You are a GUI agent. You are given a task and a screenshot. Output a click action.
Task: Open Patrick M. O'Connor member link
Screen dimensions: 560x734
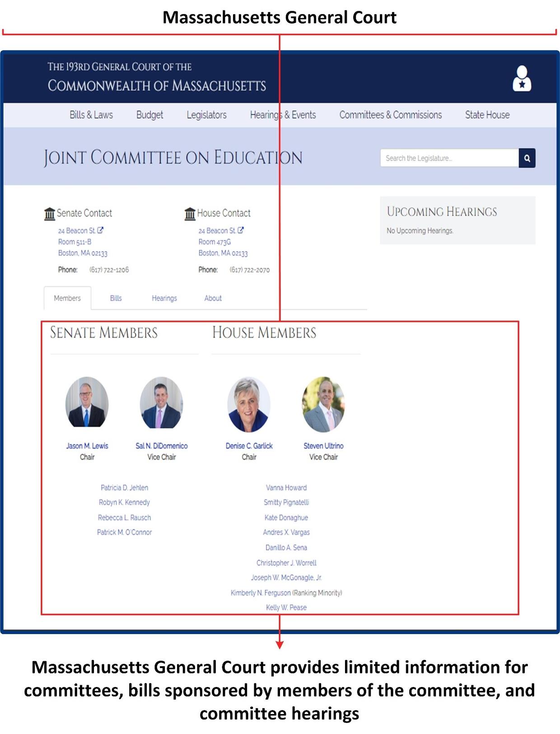pos(124,532)
